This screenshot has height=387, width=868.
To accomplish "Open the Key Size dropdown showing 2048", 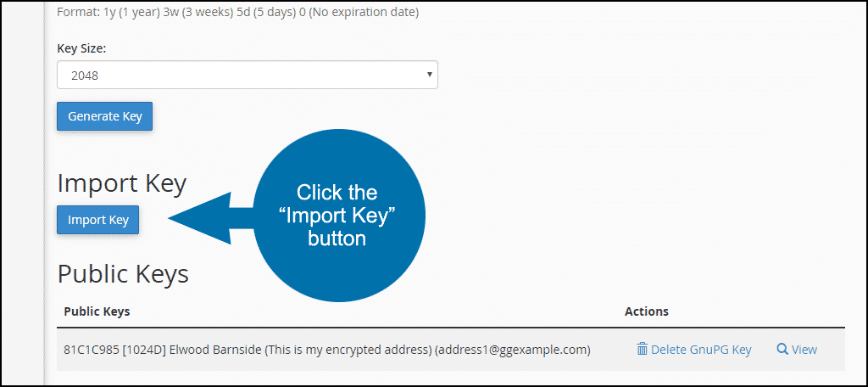I will click(x=248, y=75).
